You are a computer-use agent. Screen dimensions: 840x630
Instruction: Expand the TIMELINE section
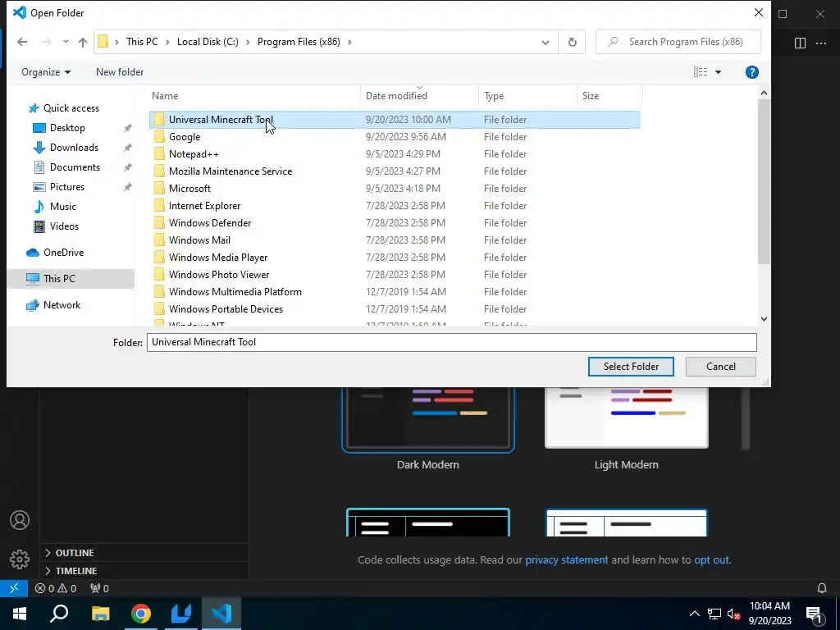[x=144, y=571]
